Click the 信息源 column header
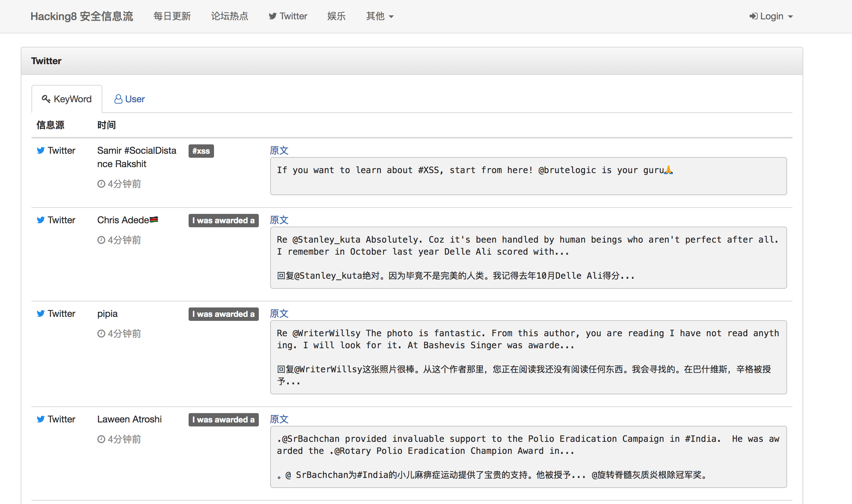 point(50,125)
